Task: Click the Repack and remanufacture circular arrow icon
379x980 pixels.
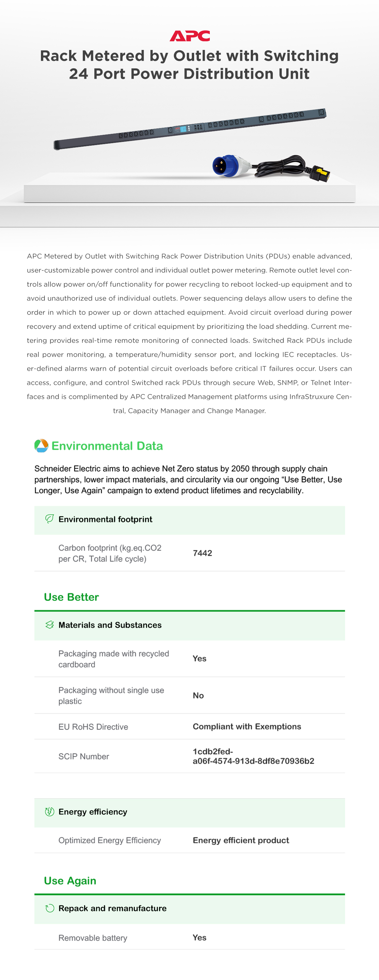Action: [x=50, y=908]
